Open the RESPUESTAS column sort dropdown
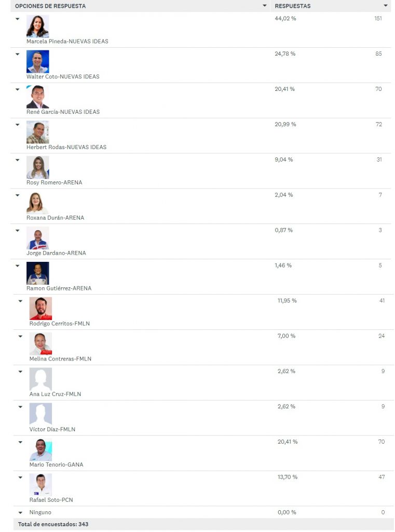 386,6
